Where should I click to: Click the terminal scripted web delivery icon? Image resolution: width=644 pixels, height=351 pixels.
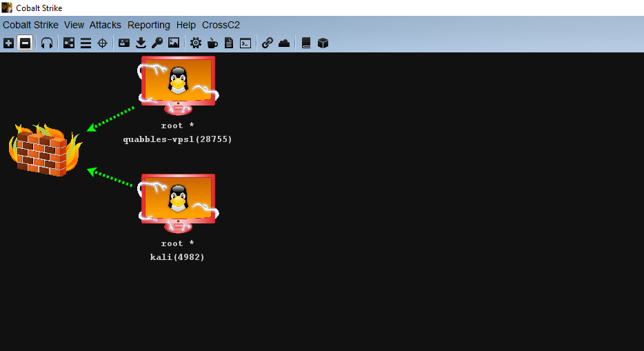pyautogui.click(x=245, y=43)
